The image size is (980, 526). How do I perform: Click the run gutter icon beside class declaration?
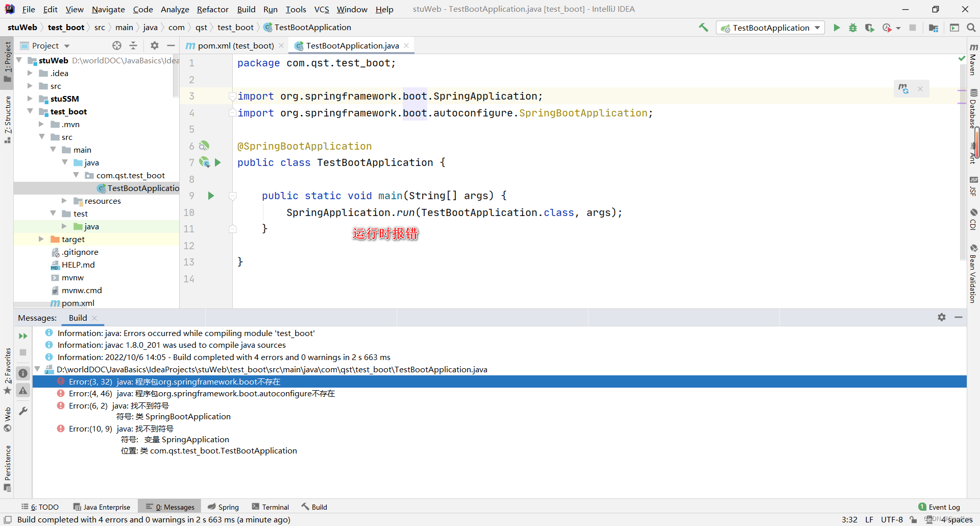[x=218, y=162]
